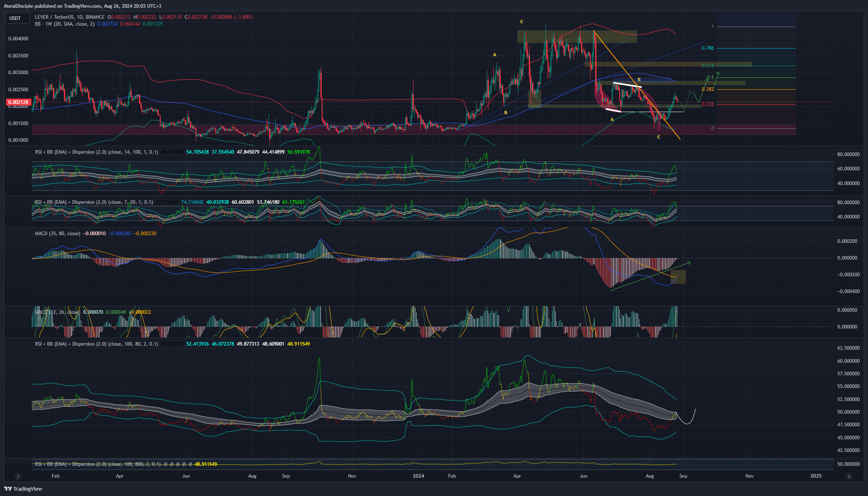This screenshot has width=868, height=496.
Task: Click the 0.382 Fibonacci level label
Action: tap(708, 89)
